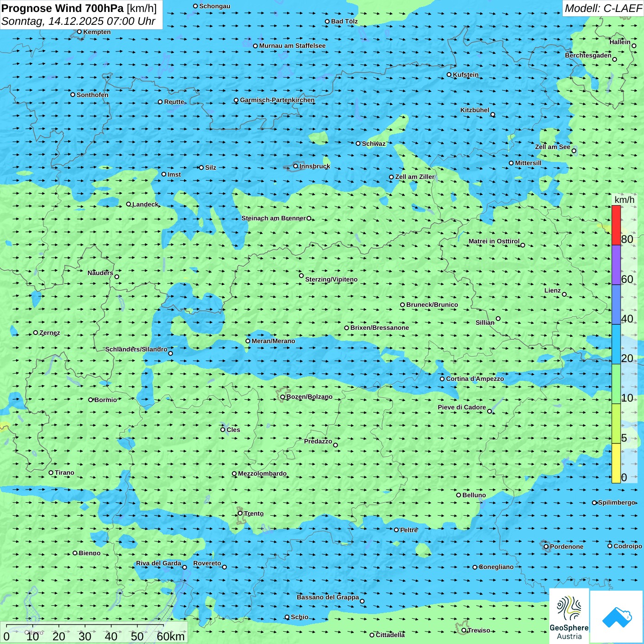Viewport: 644px width, 644px height.
Task: Click the 'Sterzing/Vipiteno' label
Action: pyautogui.click(x=331, y=279)
